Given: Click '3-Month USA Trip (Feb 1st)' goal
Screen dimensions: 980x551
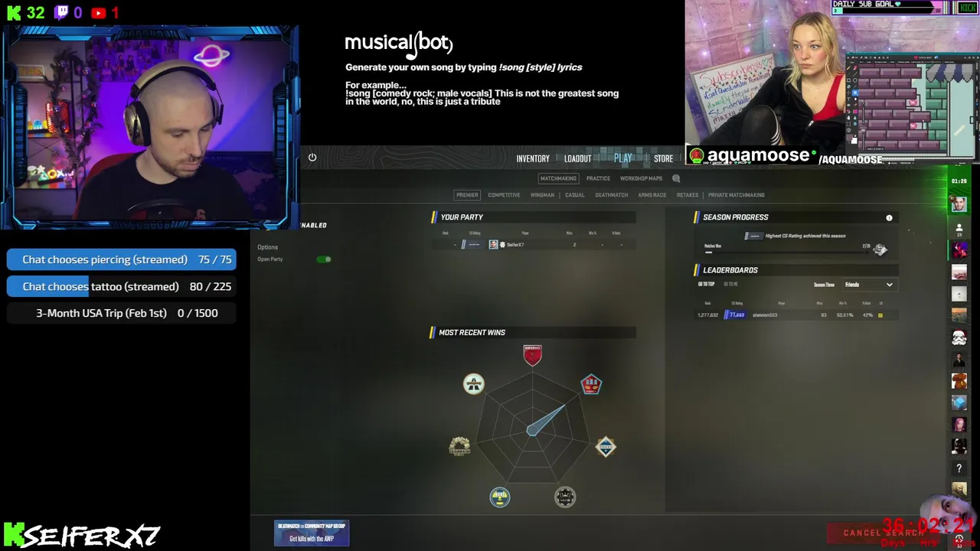Looking at the screenshot, I should point(122,313).
